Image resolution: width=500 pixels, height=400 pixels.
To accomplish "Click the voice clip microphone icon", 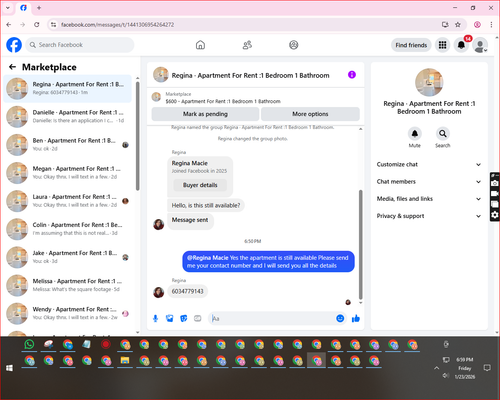I will [155, 318].
